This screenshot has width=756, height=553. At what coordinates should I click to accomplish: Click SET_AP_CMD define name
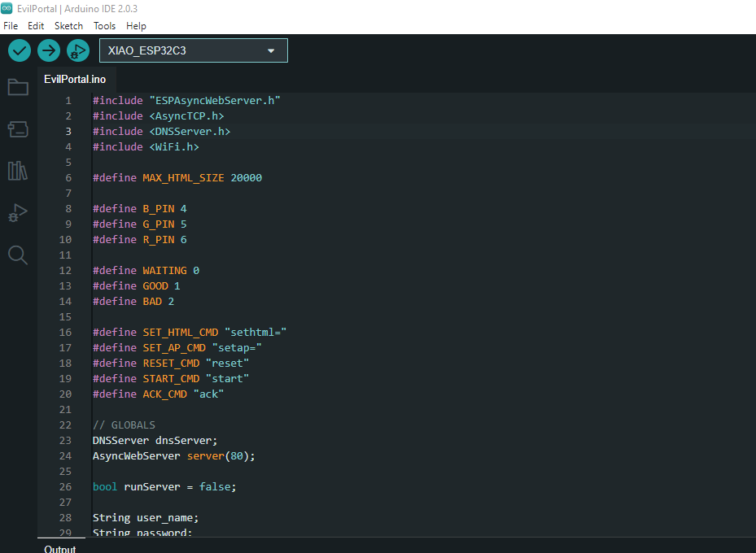[x=174, y=347]
